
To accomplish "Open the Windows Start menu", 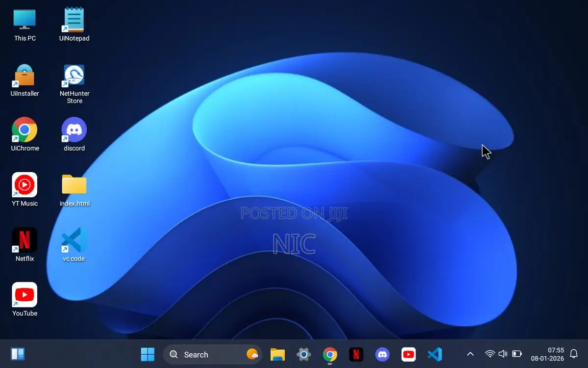I will pyautogui.click(x=147, y=354).
